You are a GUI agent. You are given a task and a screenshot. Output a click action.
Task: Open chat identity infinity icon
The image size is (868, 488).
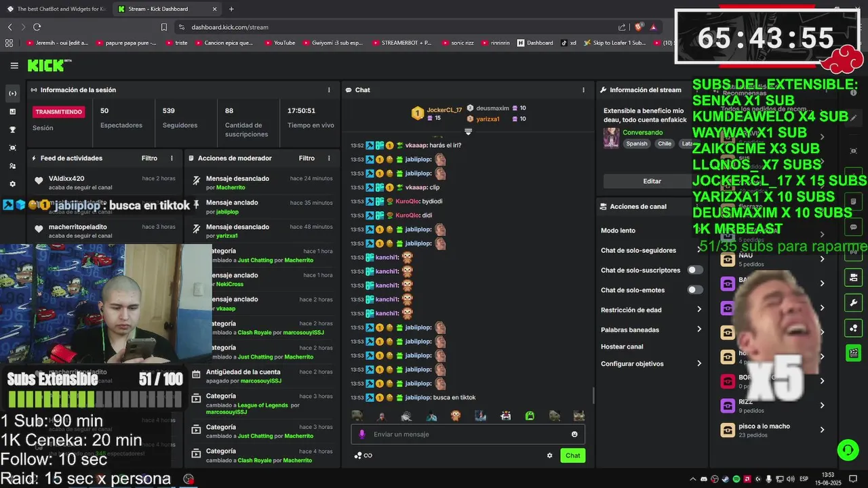(368, 455)
